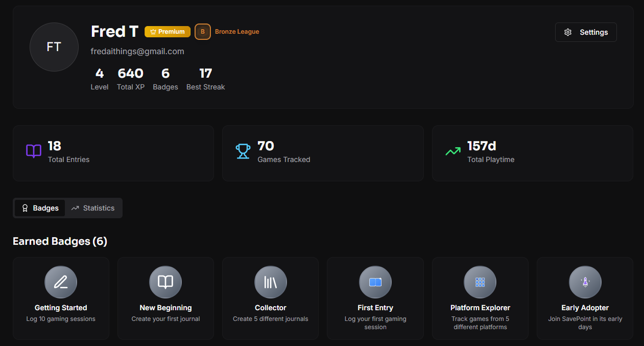Click the Collector bar-chart badge icon
Image resolution: width=644 pixels, height=346 pixels.
(x=270, y=282)
